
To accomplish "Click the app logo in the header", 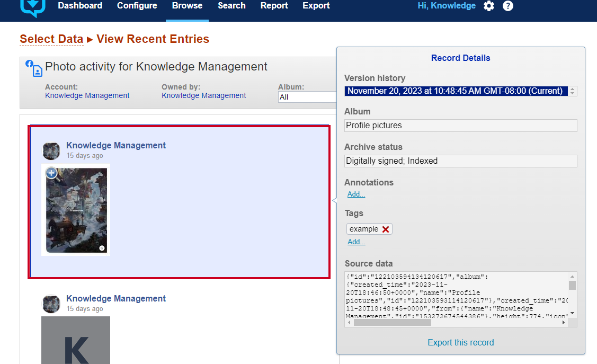I will [x=33, y=7].
